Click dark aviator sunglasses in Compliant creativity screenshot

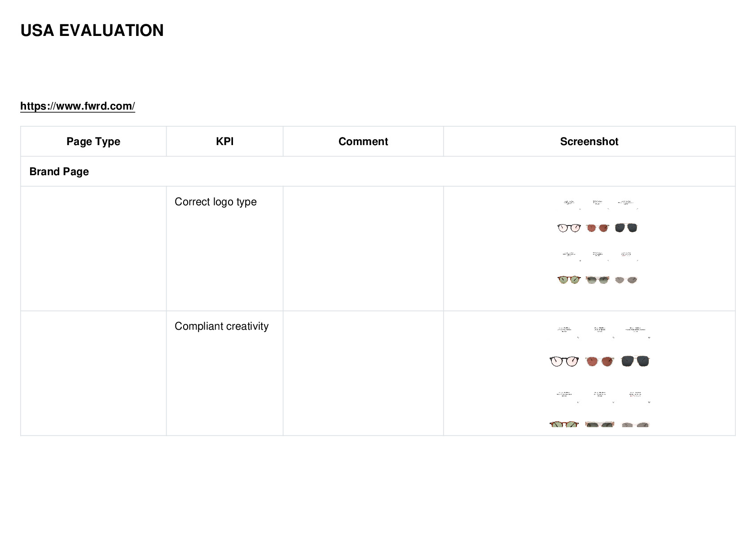click(x=636, y=361)
